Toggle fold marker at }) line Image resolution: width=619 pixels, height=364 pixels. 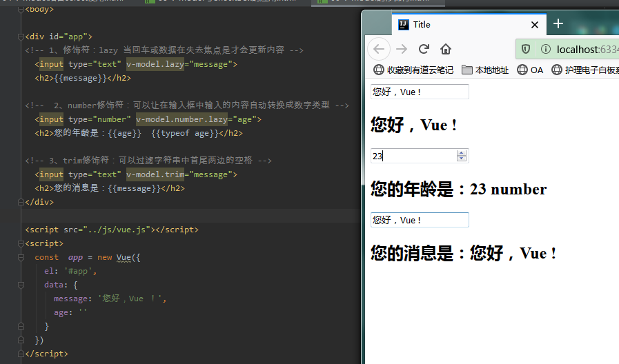21,340
